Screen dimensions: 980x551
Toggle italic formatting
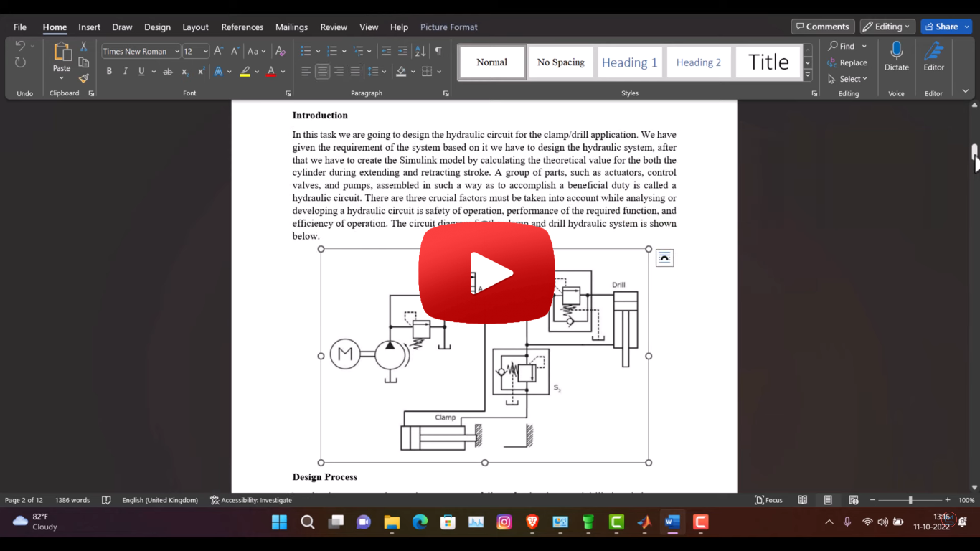click(x=125, y=71)
